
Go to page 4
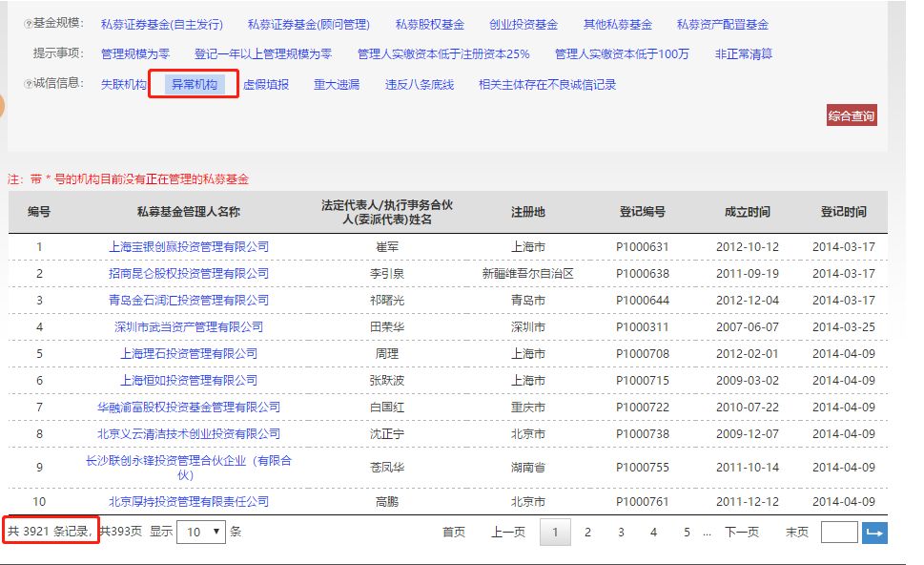(653, 532)
